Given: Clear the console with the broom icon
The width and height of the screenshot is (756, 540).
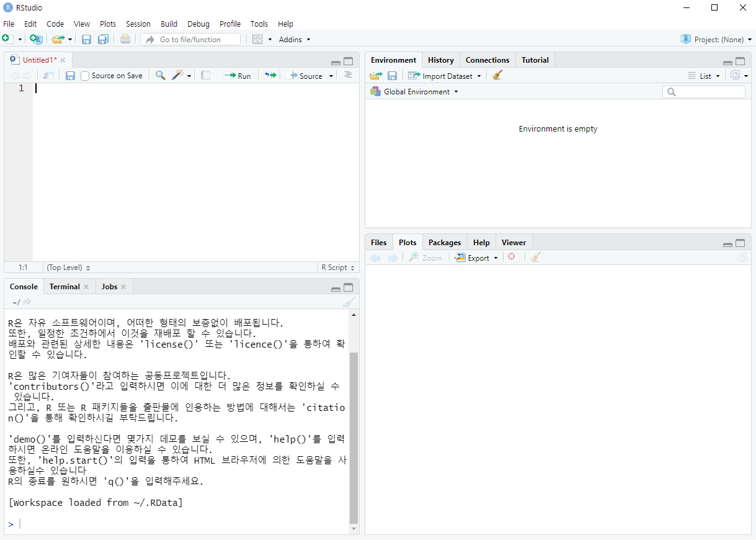Looking at the screenshot, I should point(349,302).
